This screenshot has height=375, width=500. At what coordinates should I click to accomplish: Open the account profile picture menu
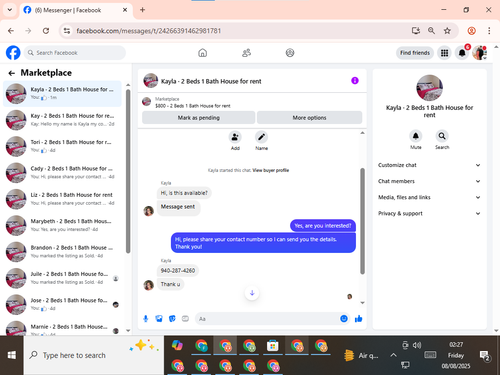pos(480,53)
